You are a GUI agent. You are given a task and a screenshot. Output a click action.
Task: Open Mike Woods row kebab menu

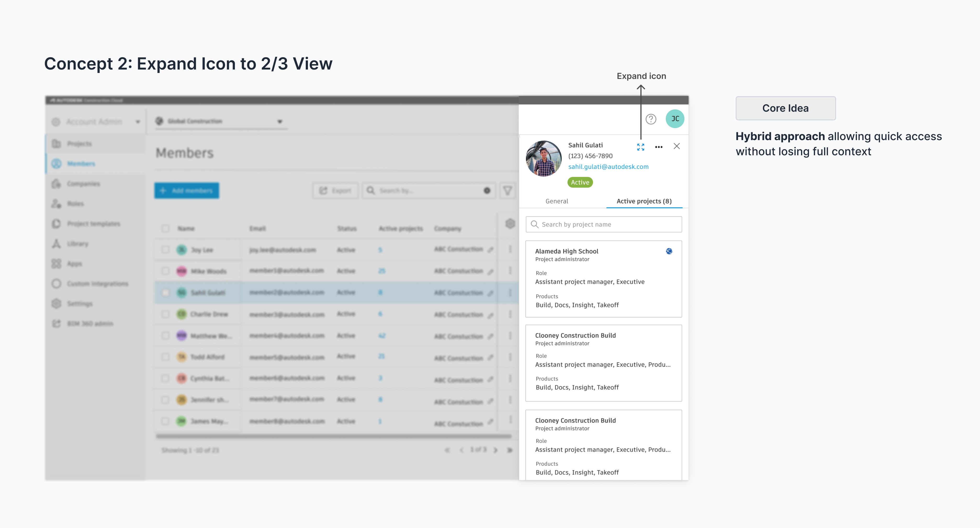[510, 270]
